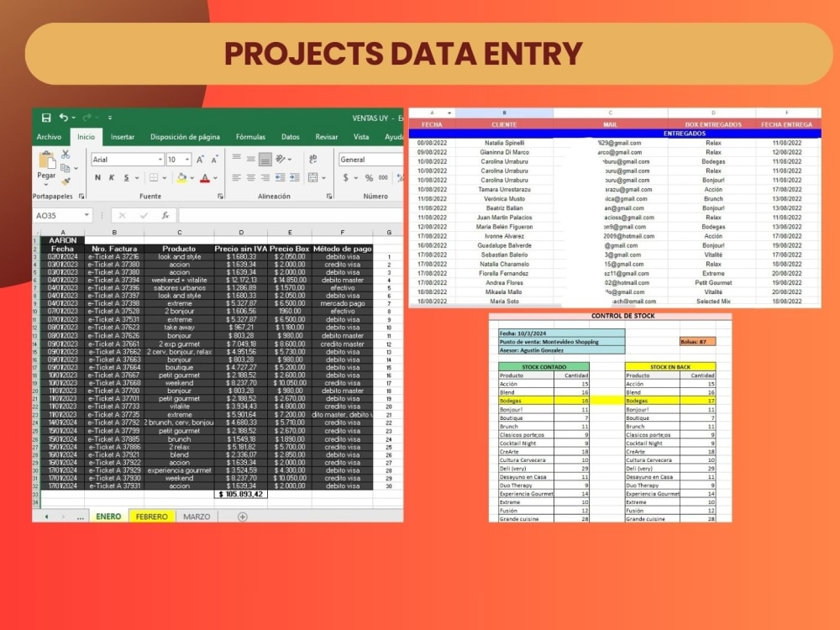Click the Decrease Font Size icon
The height and width of the screenshot is (630, 840).
click(x=214, y=159)
